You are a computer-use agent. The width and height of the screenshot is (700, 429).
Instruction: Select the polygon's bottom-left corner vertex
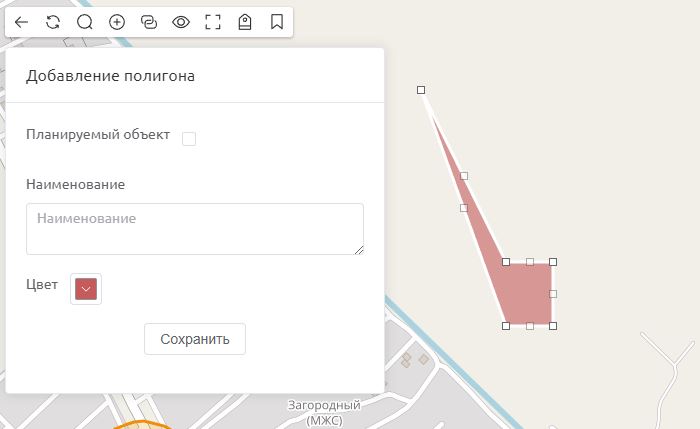[506, 326]
